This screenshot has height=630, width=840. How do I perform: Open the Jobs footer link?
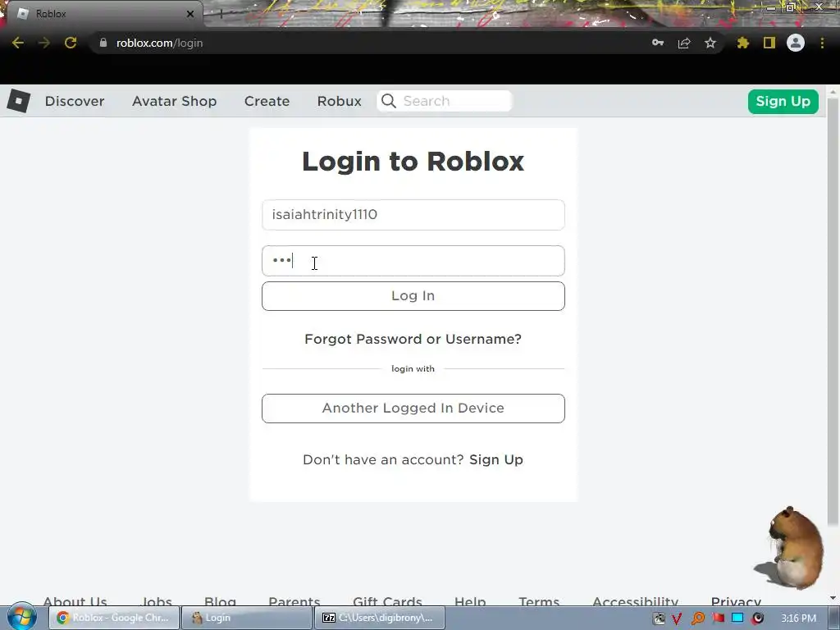(x=156, y=601)
